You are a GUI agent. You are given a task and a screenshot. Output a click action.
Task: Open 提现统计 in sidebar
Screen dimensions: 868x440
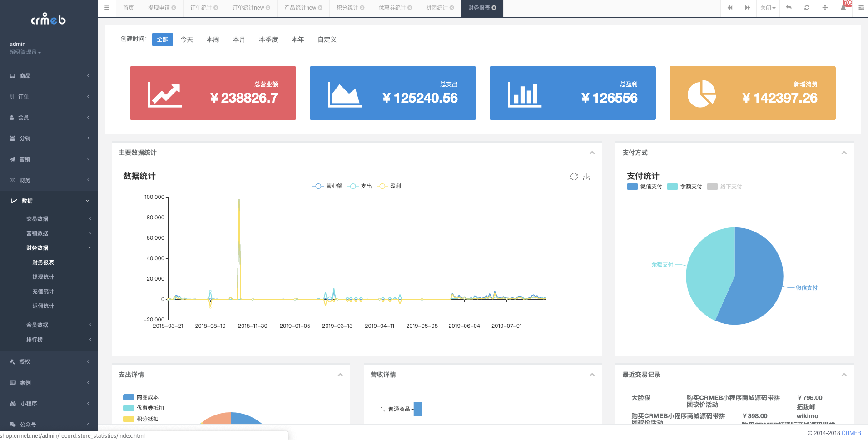click(43, 277)
